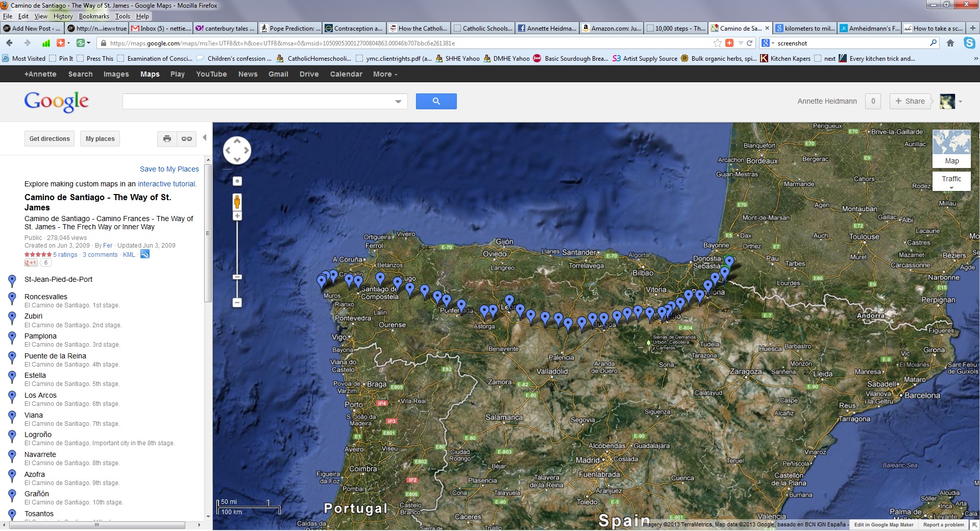The width and height of the screenshot is (980, 531).
Task: Collapse the left panel with arrow
Action: click(x=205, y=137)
